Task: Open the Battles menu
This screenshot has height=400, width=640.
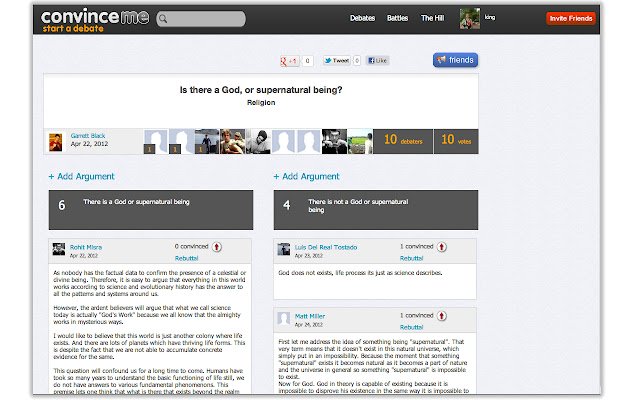Action: tap(397, 18)
